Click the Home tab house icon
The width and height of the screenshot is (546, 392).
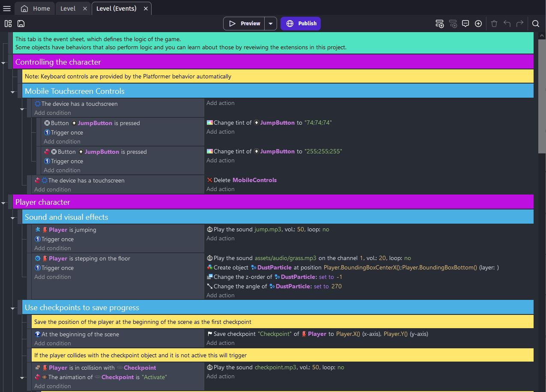click(24, 9)
